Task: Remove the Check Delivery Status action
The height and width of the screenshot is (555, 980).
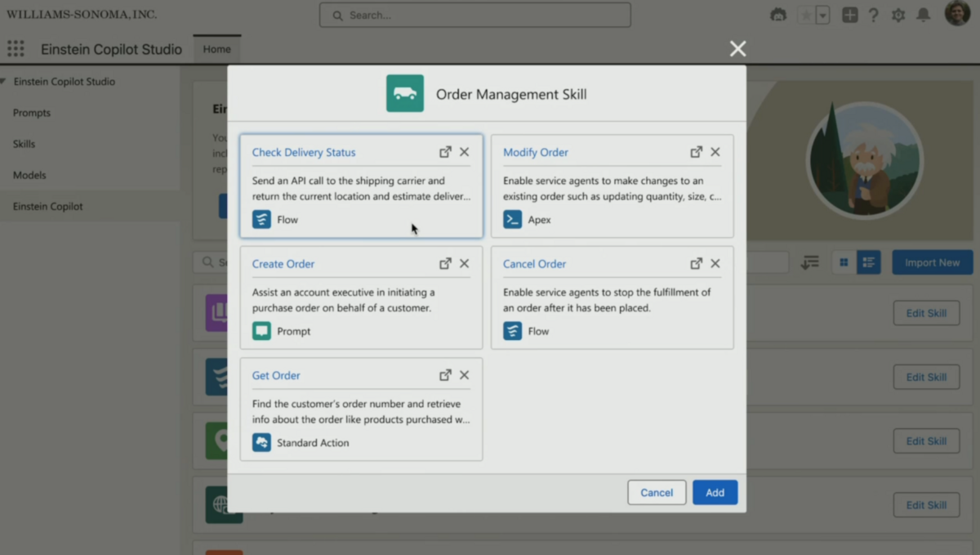Action: click(x=464, y=152)
